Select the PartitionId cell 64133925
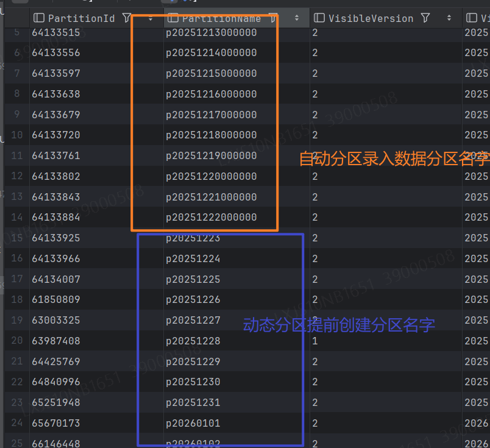The image size is (490, 448). pos(56,238)
